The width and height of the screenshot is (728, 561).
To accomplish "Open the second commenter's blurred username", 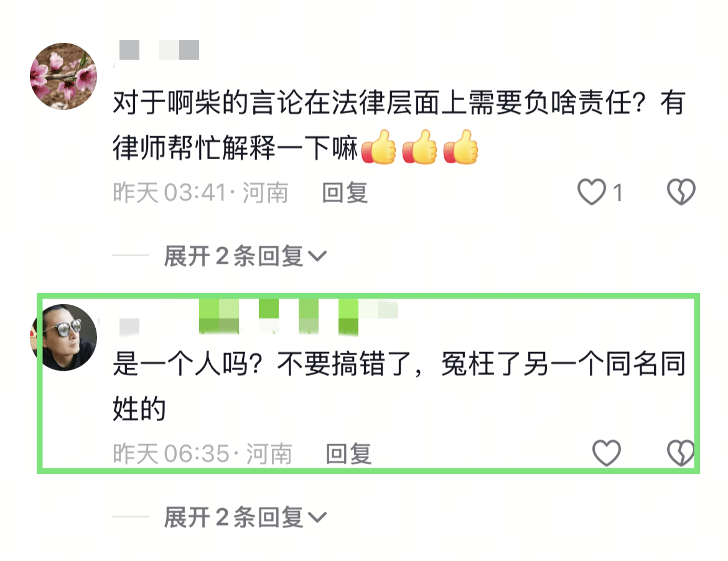I will point(259,317).
